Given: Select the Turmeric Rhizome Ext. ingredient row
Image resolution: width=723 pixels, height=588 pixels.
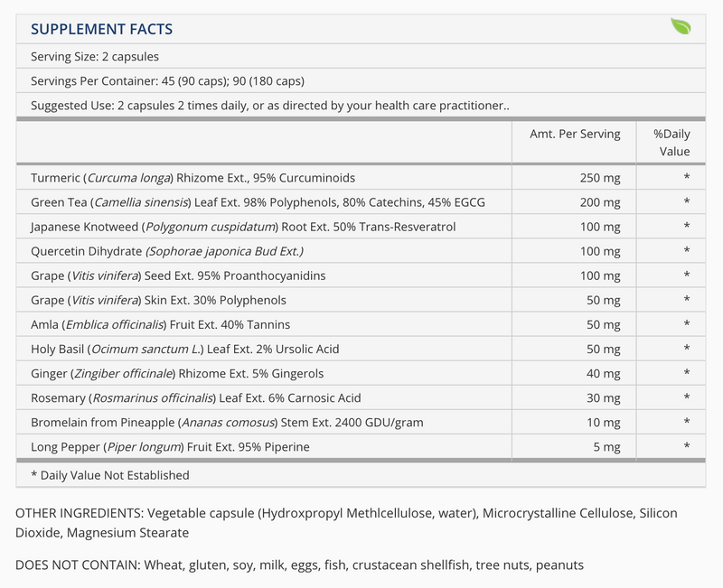Looking at the screenshot, I should [x=193, y=178].
